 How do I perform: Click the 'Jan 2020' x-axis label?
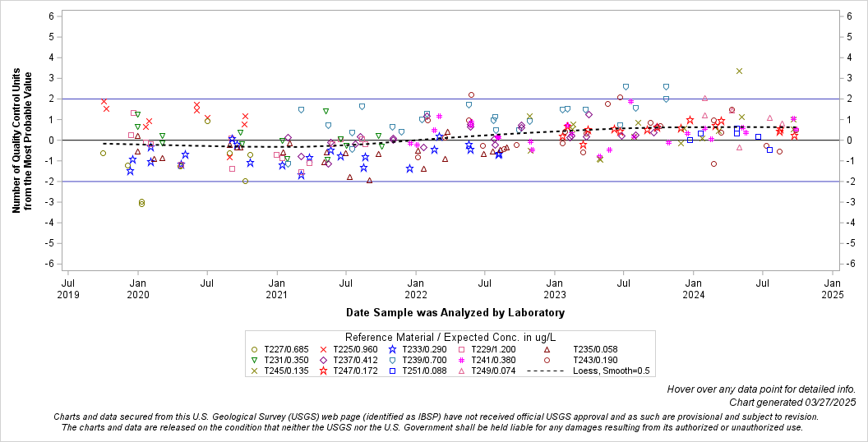[x=138, y=289]
